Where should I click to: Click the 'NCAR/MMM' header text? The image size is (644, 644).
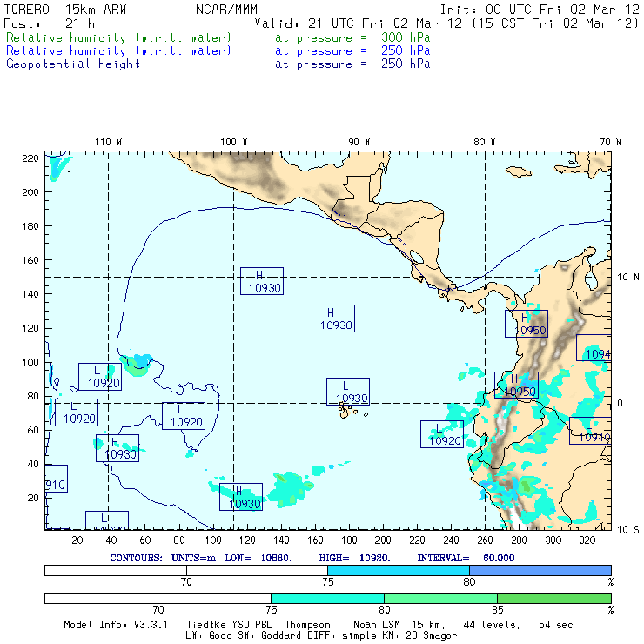[x=226, y=10]
